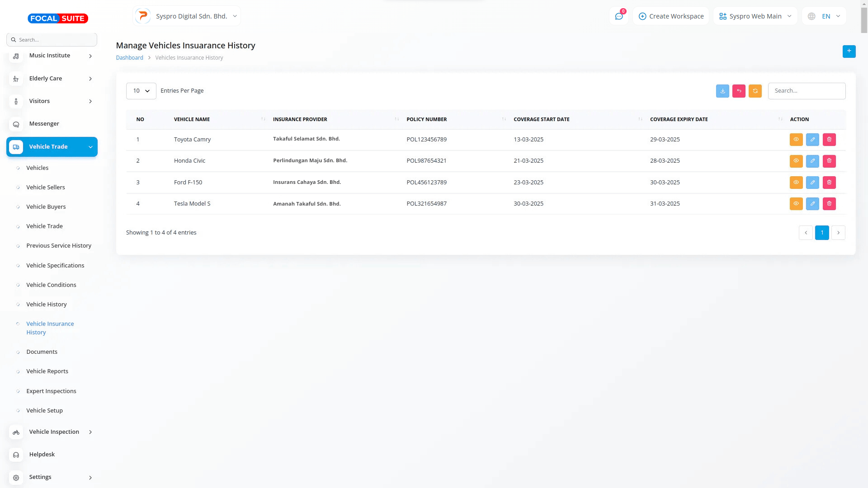Screen dimensions: 868x488
Task: Open the entries per page dropdown
Action: point(141,91)
